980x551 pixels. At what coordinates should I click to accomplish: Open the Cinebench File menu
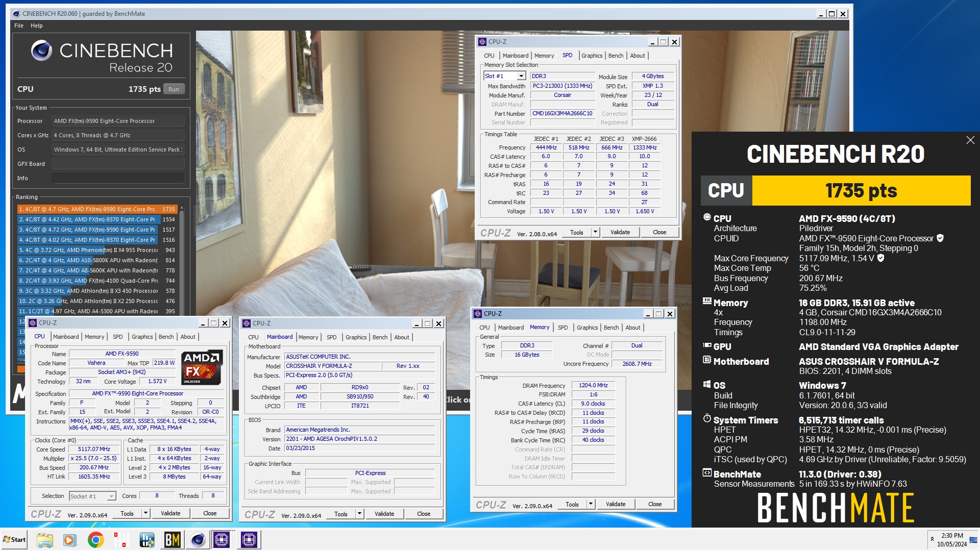(19, 26)
